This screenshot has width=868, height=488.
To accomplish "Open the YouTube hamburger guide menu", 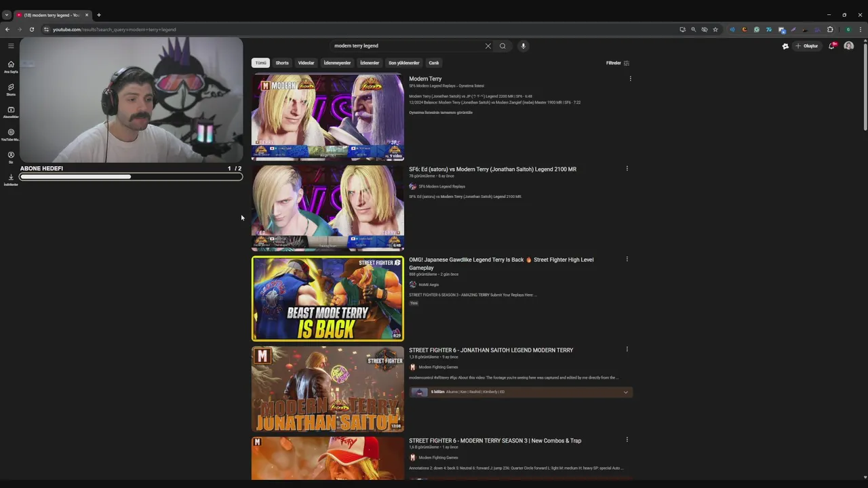I will [x=11, y=45].
